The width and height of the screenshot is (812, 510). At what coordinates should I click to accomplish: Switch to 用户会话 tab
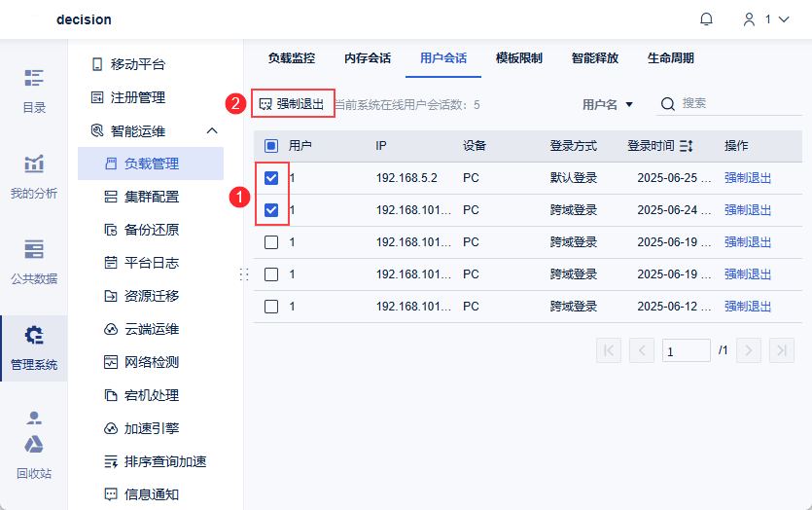coord(443,58)
